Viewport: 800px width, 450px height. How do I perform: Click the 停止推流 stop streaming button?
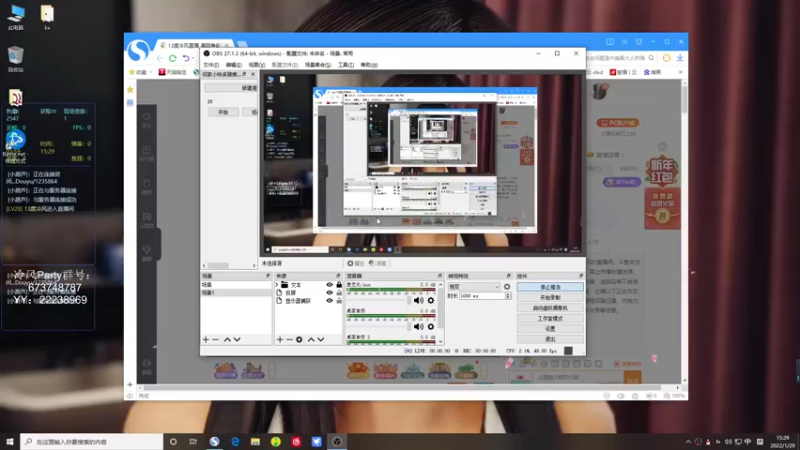(550, 287)
